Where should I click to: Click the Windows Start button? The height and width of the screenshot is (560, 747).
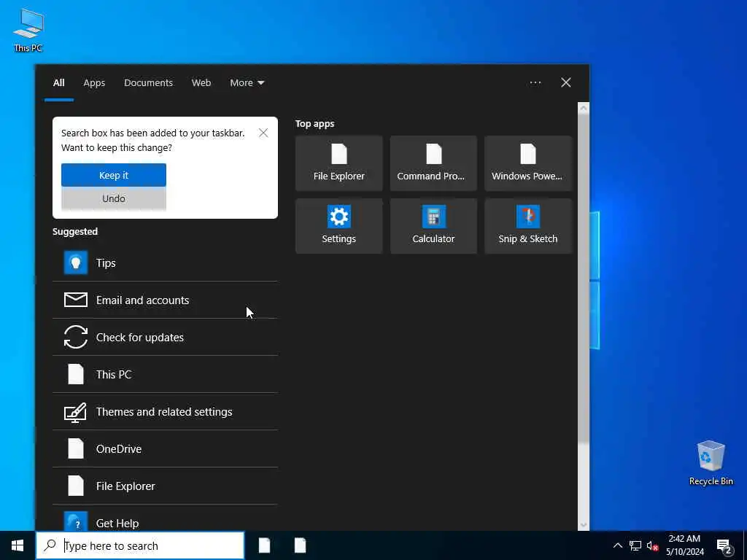18,545
